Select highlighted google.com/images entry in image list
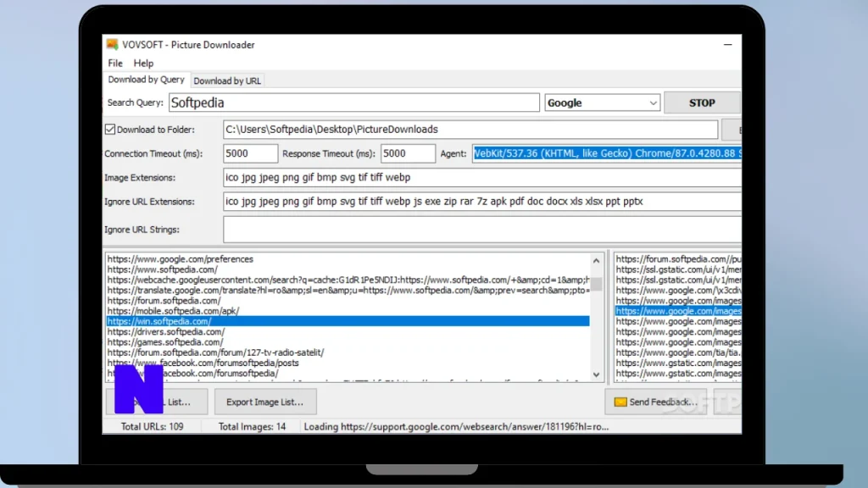Image resolution: width=868 pixels, height=488 pixels. click(x=678, y=311)
